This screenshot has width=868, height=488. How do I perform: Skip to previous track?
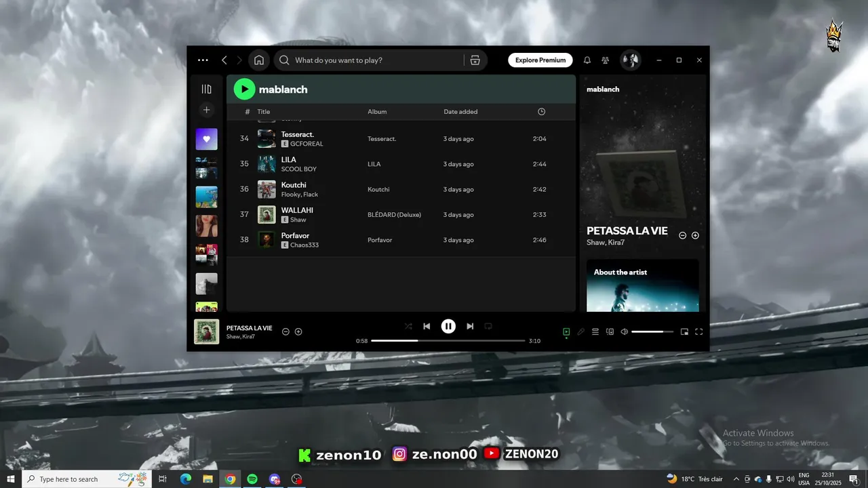click(x=427, y=326)
